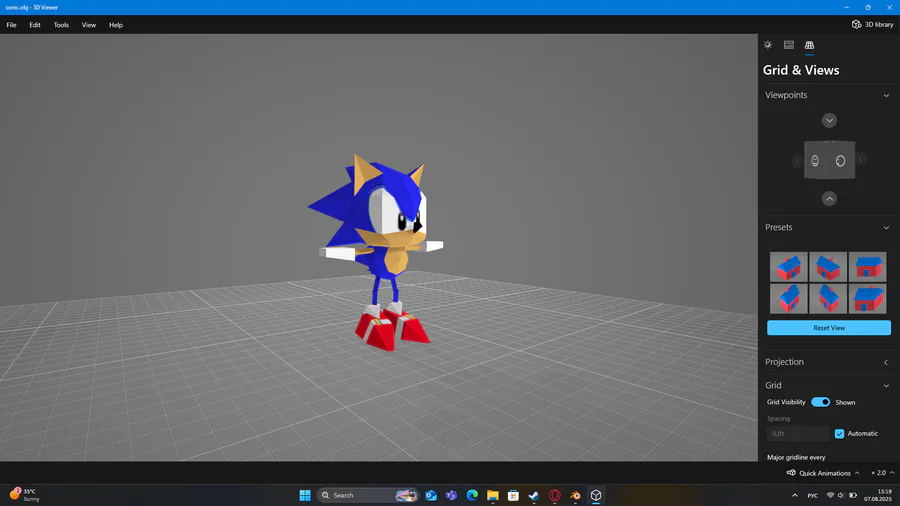Open the Edit menu
Image resolution: width=900 pixels, height=506 pixels.
tap(35, 25)
